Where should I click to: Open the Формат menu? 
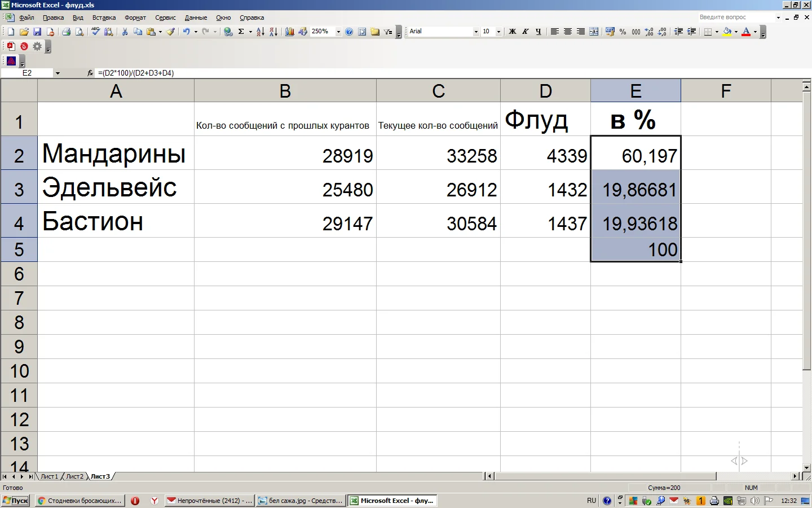(135, 17)
